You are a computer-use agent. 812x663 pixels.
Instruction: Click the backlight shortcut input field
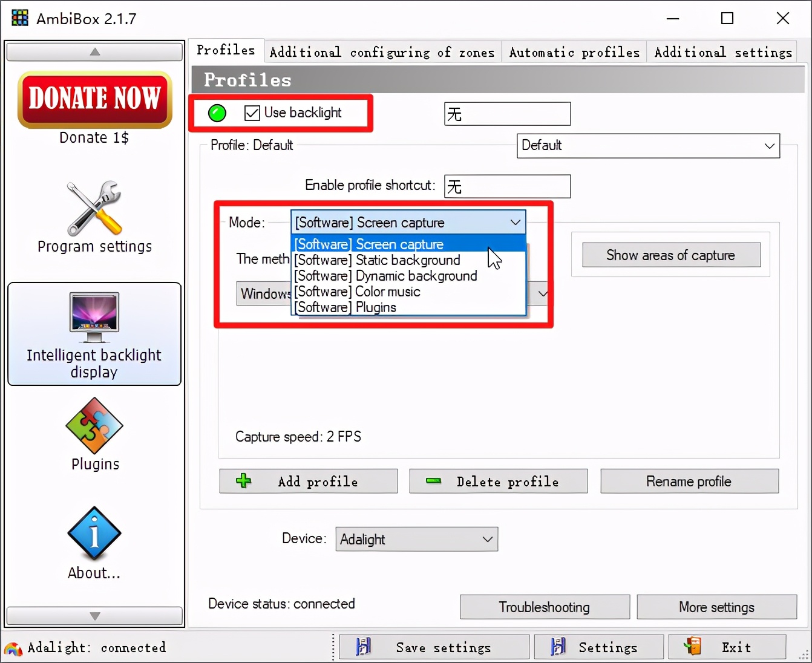pos(508,114)
